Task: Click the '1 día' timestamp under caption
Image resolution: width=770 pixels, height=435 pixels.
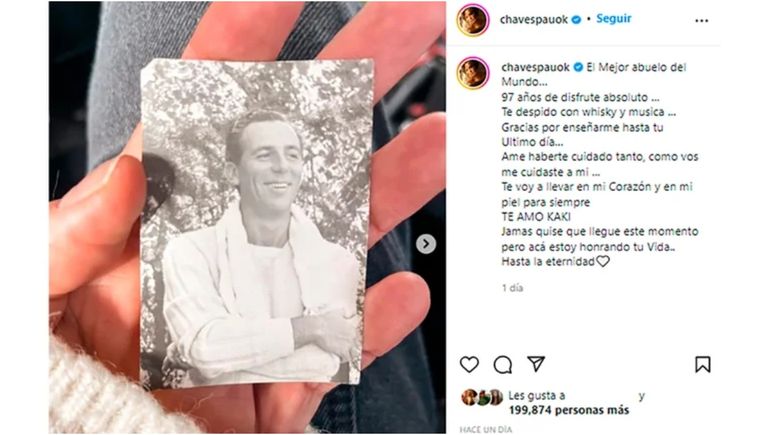Action: coord(512,288)
